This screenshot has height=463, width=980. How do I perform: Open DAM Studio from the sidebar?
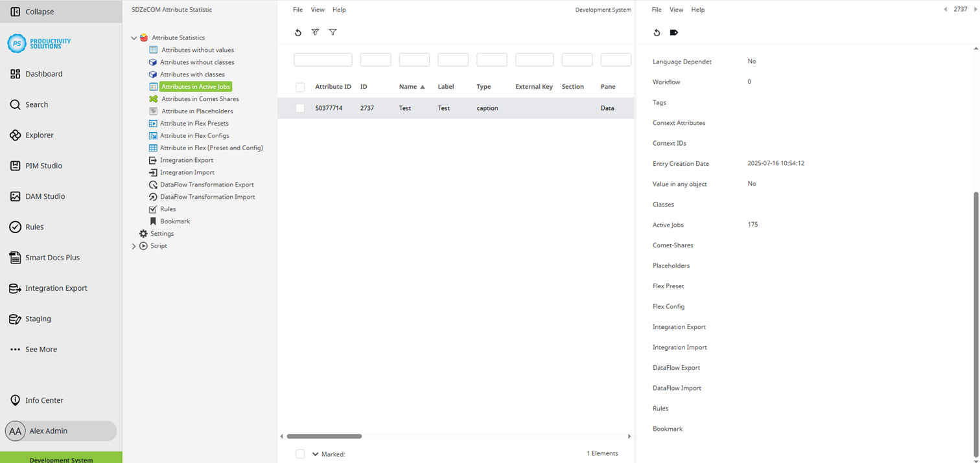(x=45, y=196)
